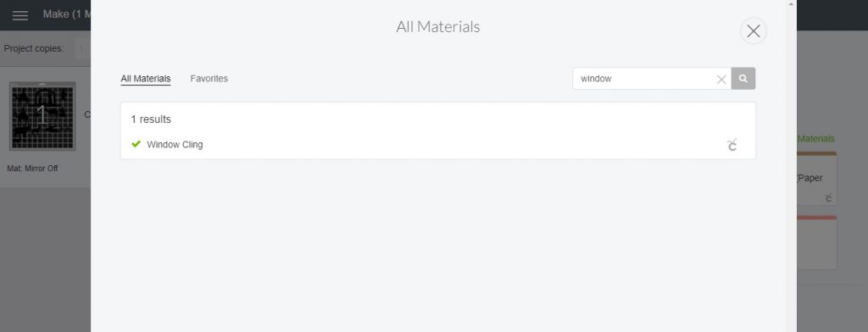868x332 pixels.
Task: Click the green checkmark beside Window Cling
Action: point(136,145)
